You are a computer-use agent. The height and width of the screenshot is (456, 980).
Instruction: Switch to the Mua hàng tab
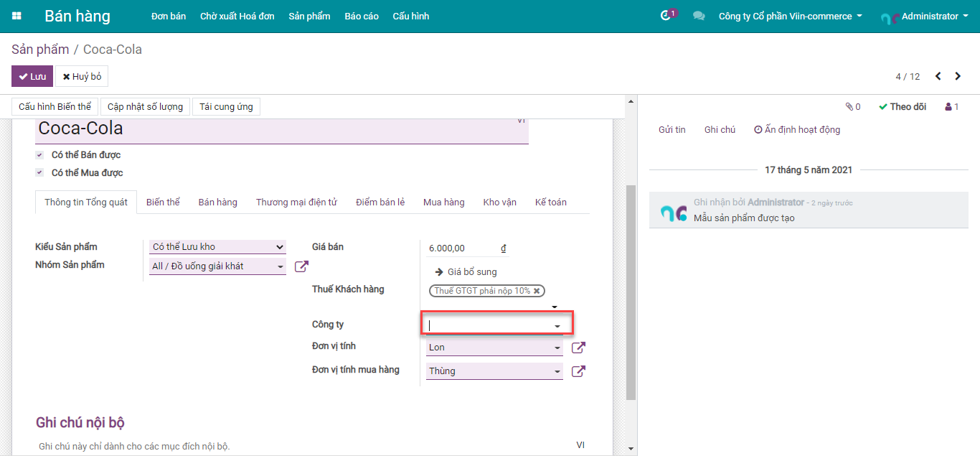(x=443, y=203)
